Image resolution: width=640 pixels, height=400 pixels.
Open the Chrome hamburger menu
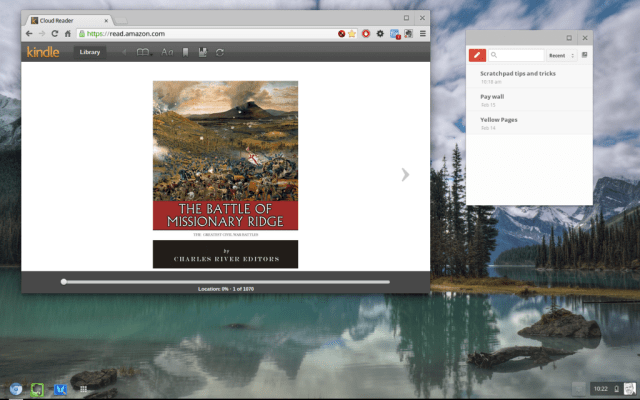pyautogui.click(x=423, y=34)
